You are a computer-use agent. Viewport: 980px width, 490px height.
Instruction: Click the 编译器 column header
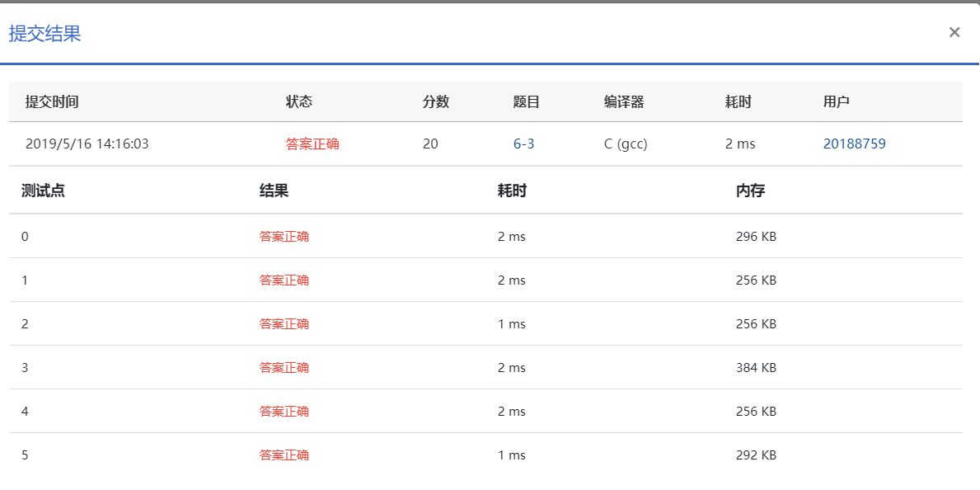tap(624, 102)
